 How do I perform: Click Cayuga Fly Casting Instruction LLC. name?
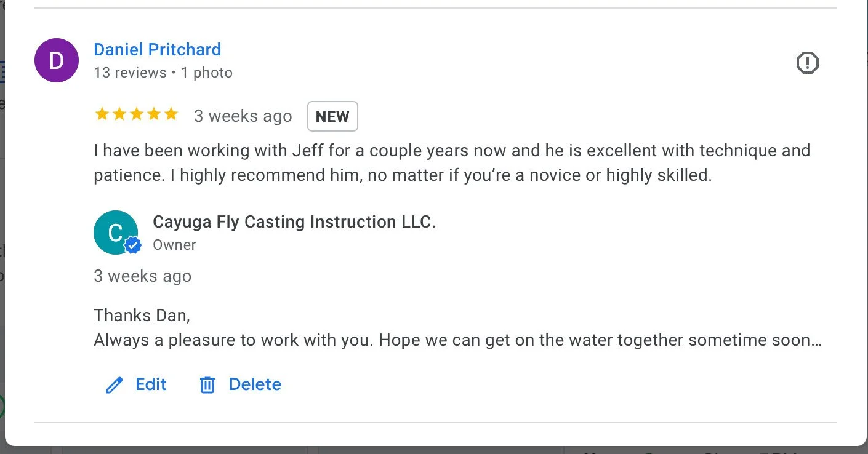pos(294,222)
